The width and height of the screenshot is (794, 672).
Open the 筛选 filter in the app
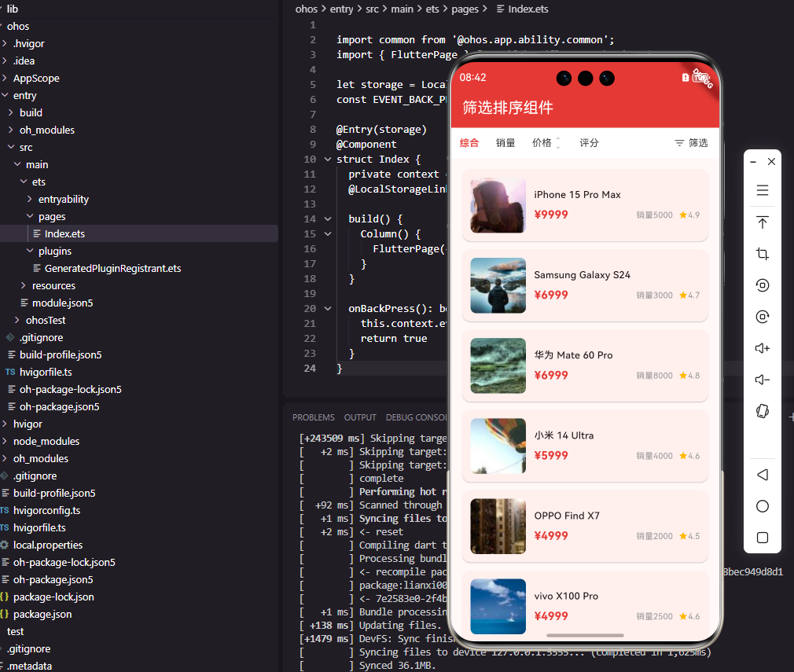click(691, 143)
